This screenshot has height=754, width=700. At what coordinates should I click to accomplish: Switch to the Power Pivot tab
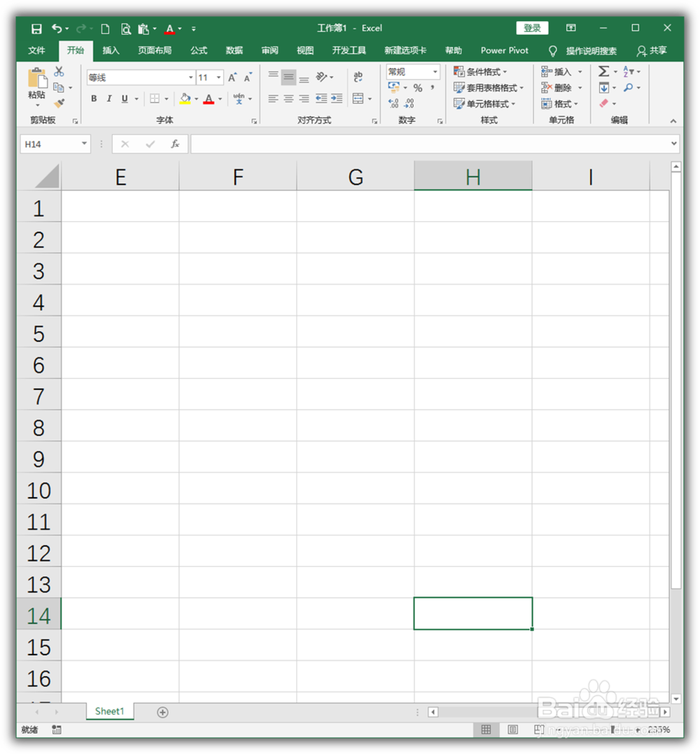click(504, 50)
